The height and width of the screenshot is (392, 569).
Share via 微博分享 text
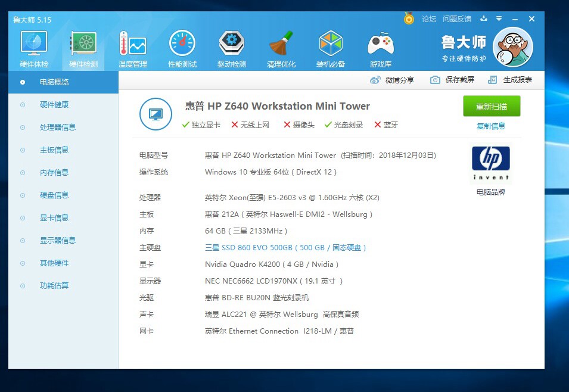click(400, 80)
